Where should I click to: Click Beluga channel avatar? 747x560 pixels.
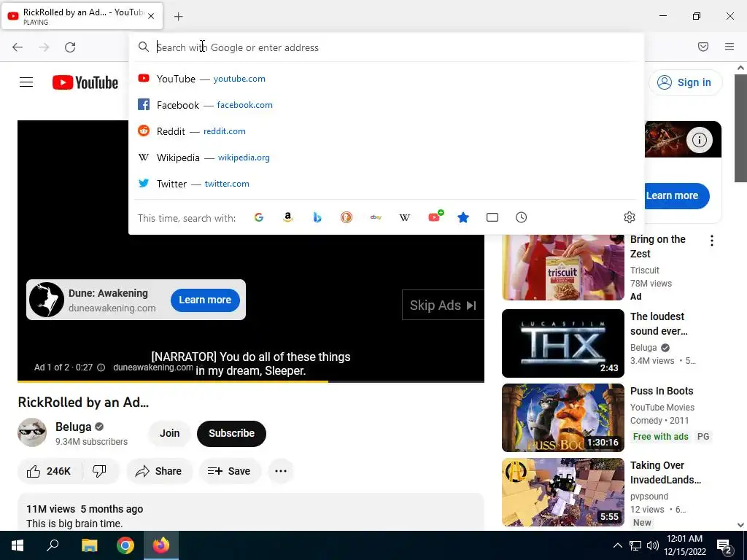coord(32,432)
